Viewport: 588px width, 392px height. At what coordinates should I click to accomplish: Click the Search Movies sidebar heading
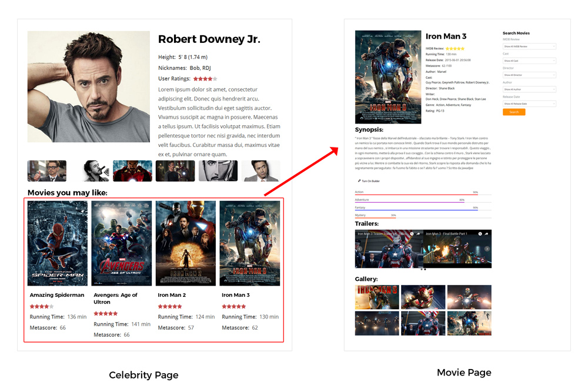pyautogui.click(x=516, y=33)
